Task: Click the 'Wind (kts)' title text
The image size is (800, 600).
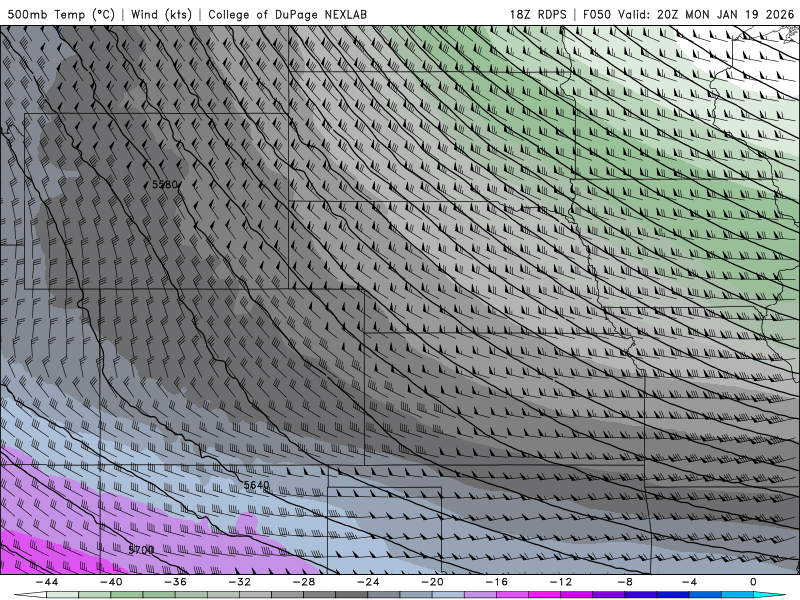Action: click(161, 15)
